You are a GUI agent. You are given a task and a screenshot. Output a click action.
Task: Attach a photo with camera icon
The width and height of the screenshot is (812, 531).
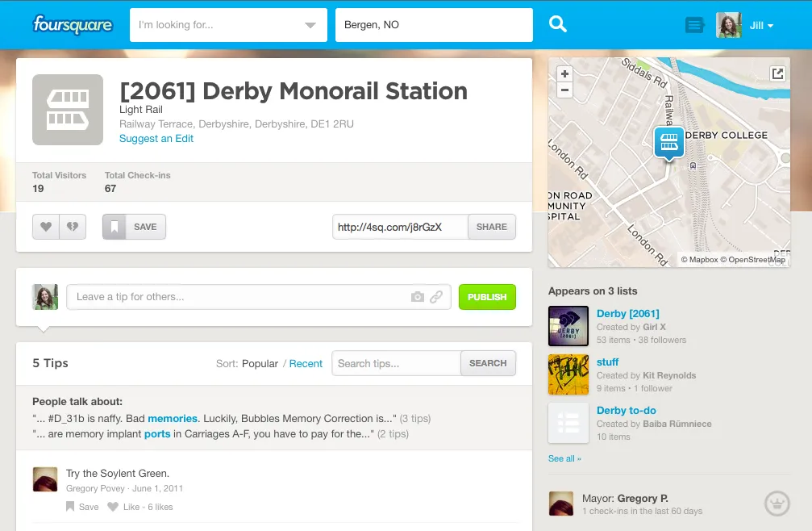pos(417,297)
